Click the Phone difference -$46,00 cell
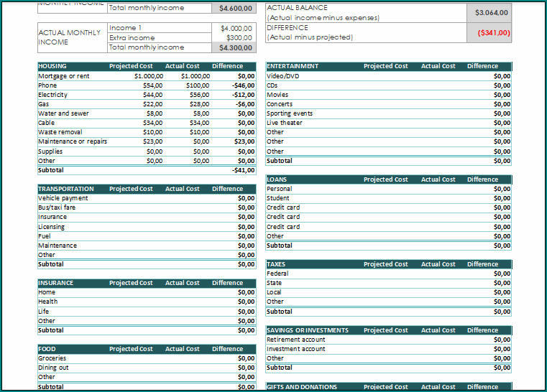This screenshot has height=392, width=547. [243, 85]
